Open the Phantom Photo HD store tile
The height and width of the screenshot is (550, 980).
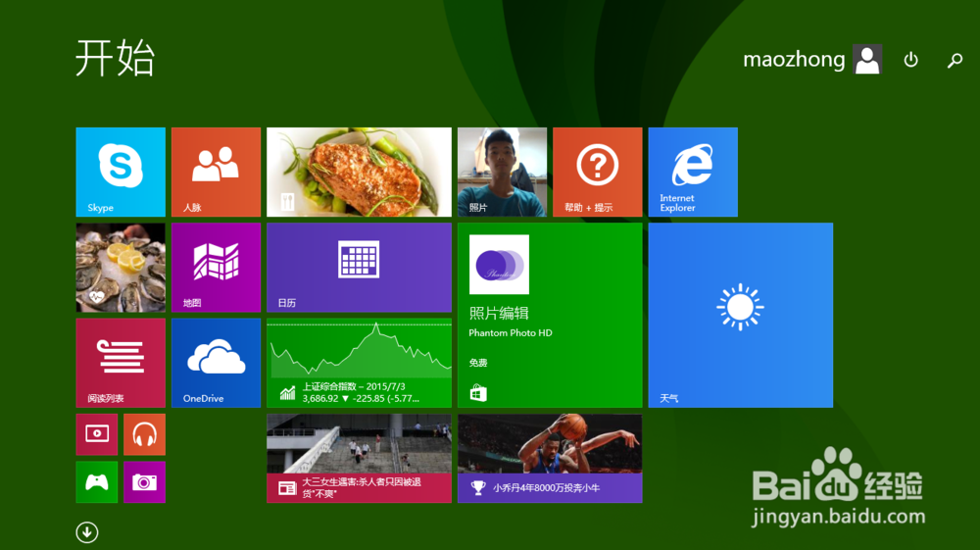550,315
